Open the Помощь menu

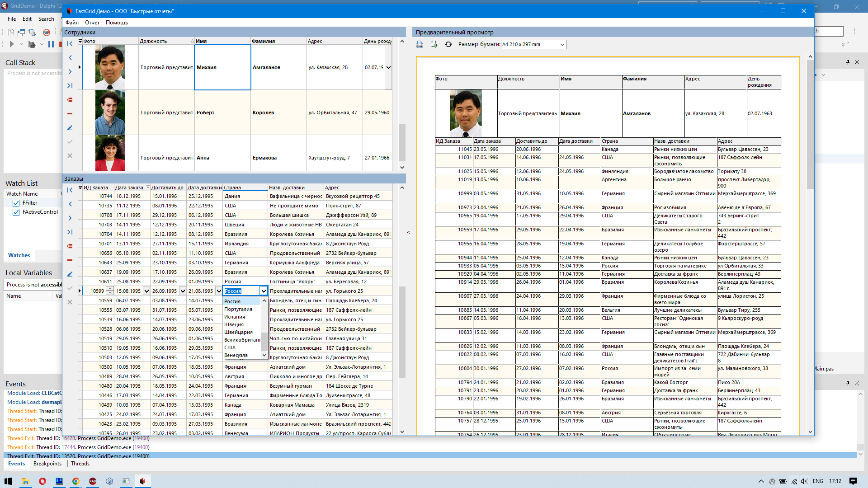coord(117,23)
